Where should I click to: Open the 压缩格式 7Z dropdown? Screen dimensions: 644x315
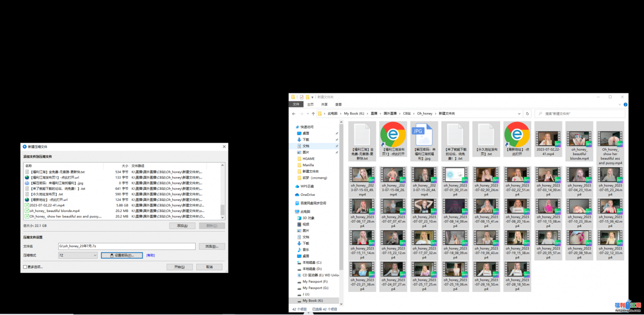[x=77, y=255]
